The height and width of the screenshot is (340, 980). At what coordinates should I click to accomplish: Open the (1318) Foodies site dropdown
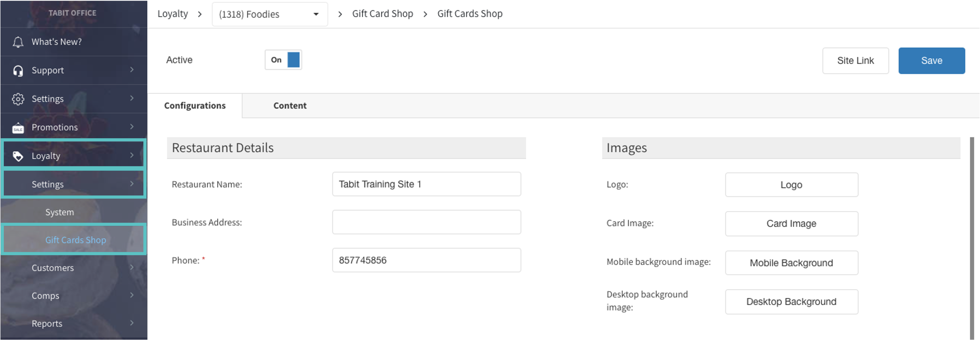pyautogui.click(x=269, y=15)
